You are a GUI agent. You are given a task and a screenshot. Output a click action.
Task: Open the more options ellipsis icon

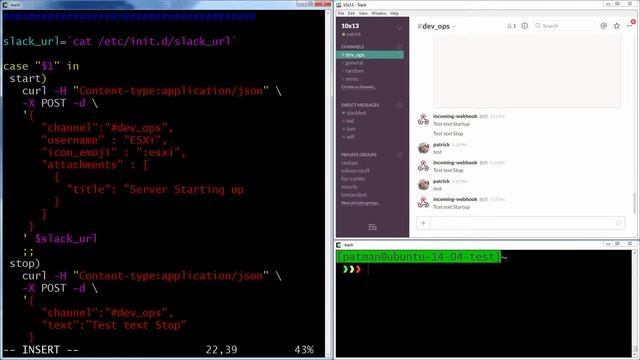click(629, 26)
